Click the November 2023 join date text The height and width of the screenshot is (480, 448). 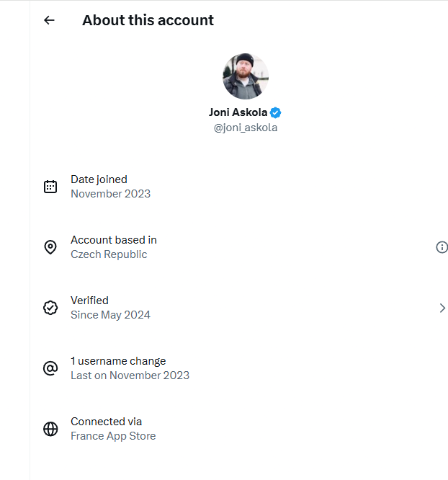(110, 194)
